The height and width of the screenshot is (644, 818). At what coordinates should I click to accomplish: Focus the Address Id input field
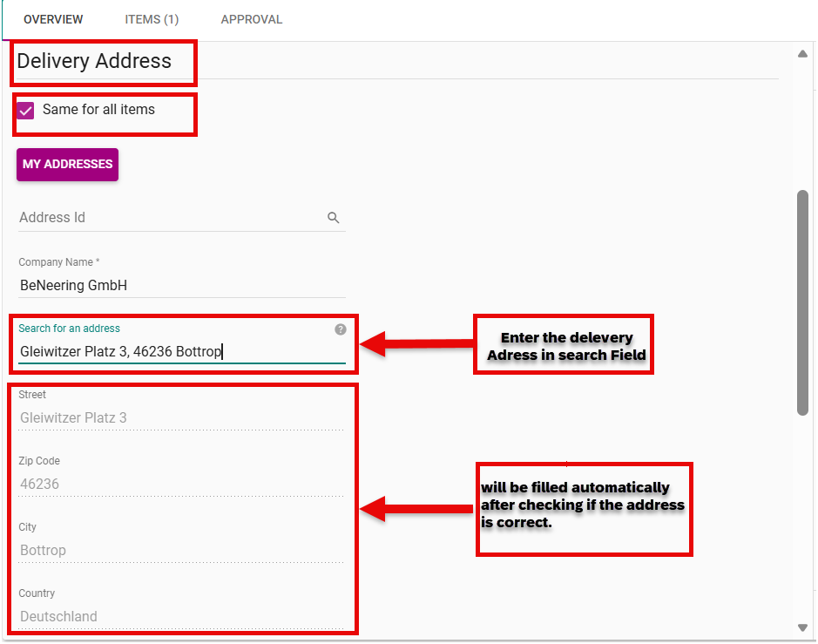(170, 218)
